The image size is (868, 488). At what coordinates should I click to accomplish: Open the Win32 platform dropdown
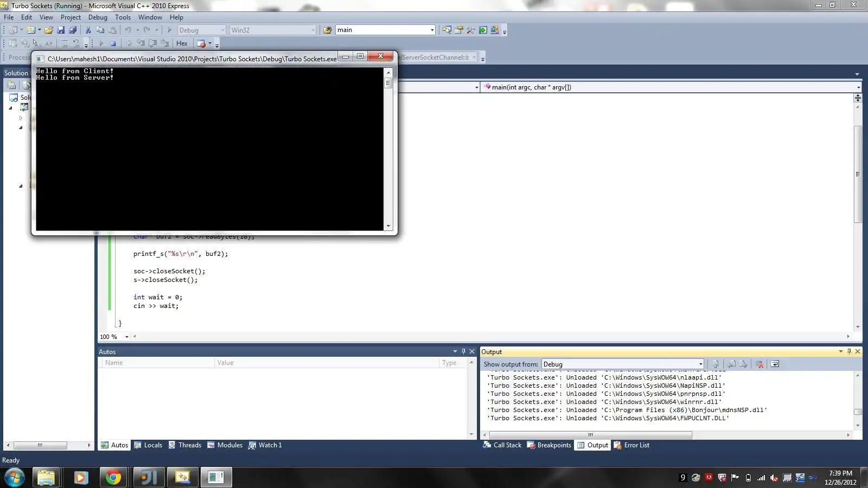point(272,30)
